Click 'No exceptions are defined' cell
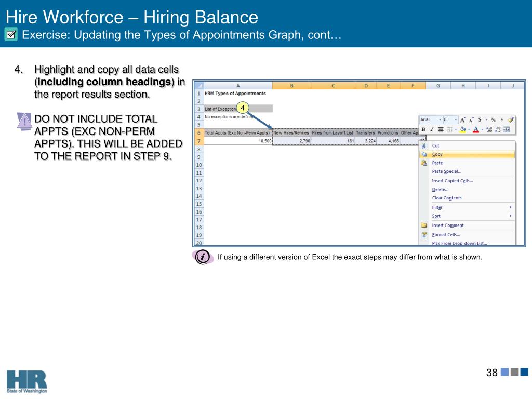 [x=238, y=117]
